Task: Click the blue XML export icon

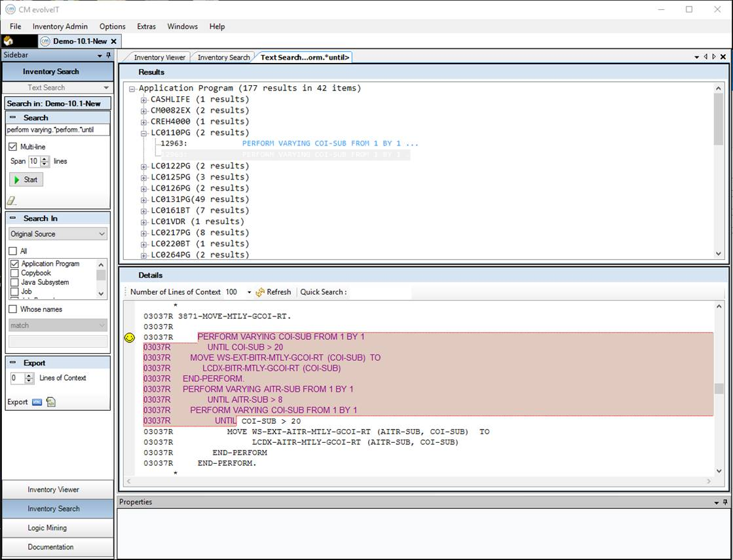Action: 37,402
